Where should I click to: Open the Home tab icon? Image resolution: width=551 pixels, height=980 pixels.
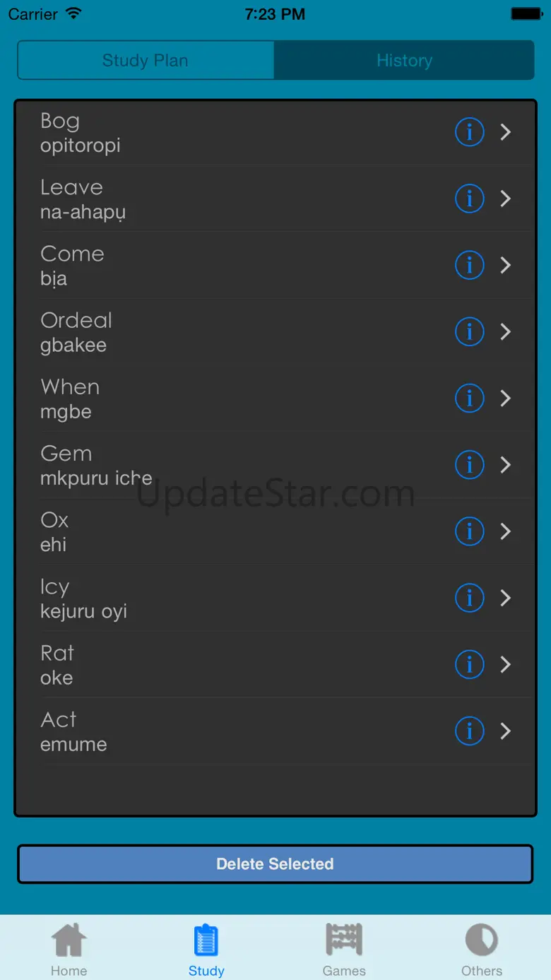pyautogui.click(x=69, y=940)
